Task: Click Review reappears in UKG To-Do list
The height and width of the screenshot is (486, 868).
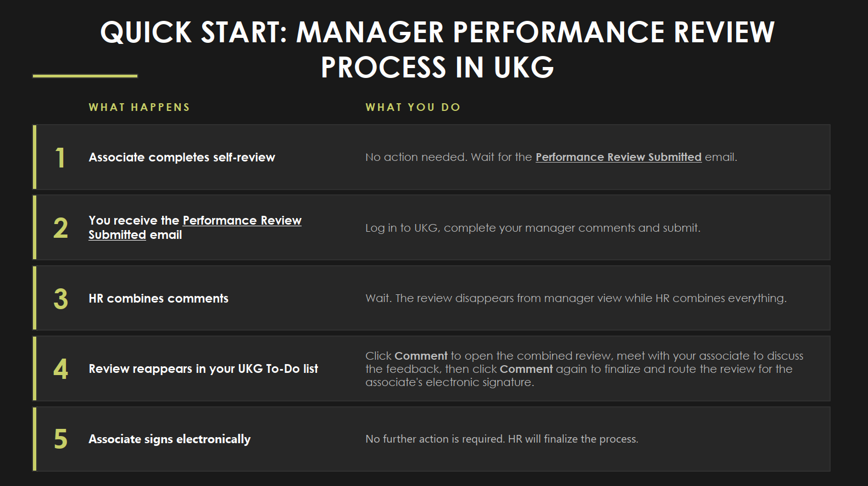Action: coord(203,368)
